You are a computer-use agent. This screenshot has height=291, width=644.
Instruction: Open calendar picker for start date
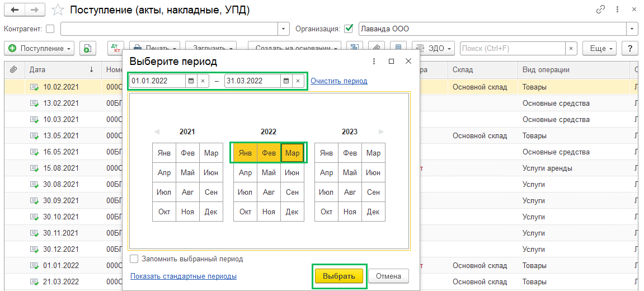191,81
